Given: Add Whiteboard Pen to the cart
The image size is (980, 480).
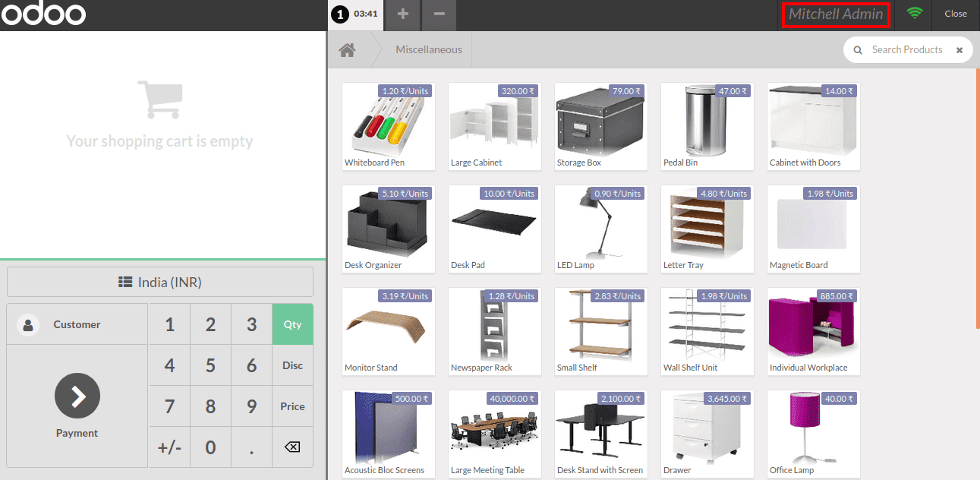Looking at the screenshot, I should point(389,126).
